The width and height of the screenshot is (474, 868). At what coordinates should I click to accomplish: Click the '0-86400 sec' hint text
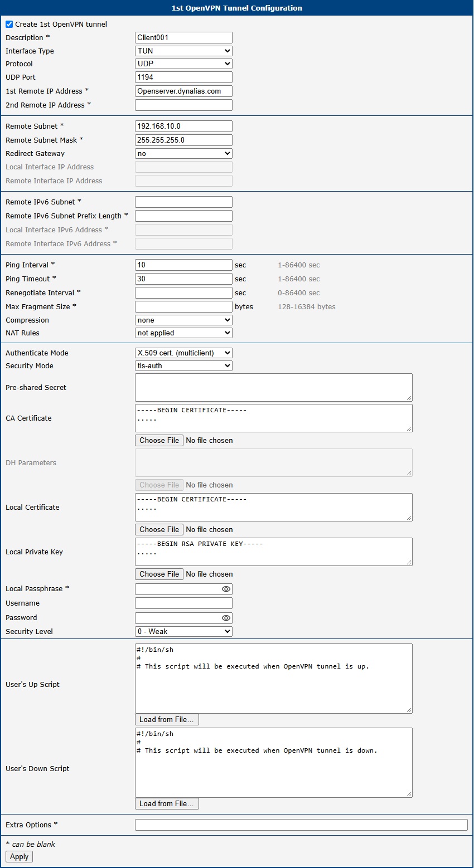tap(299, 293)
